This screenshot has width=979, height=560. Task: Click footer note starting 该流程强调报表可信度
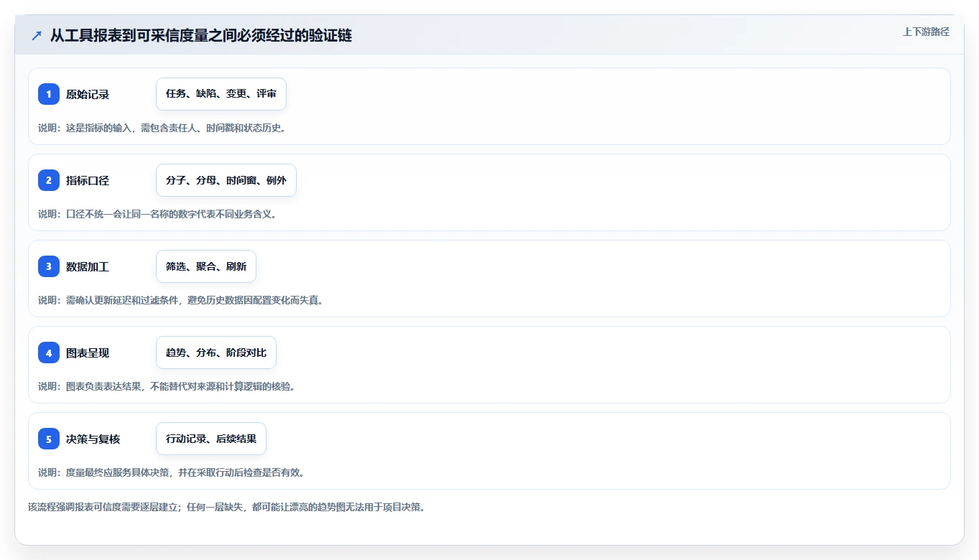point(227,507)
